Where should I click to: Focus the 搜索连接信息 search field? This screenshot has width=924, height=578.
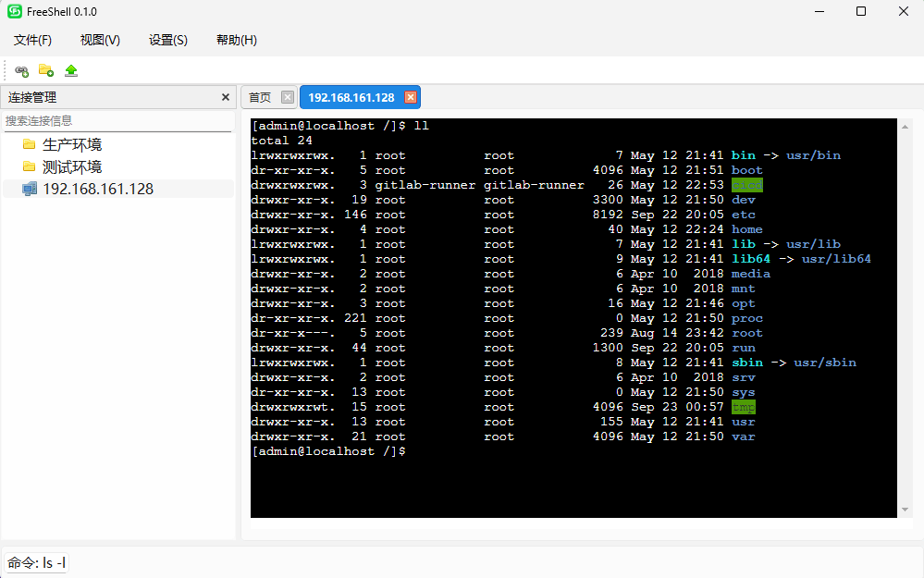pyautogui.click(x=117, y=120)
